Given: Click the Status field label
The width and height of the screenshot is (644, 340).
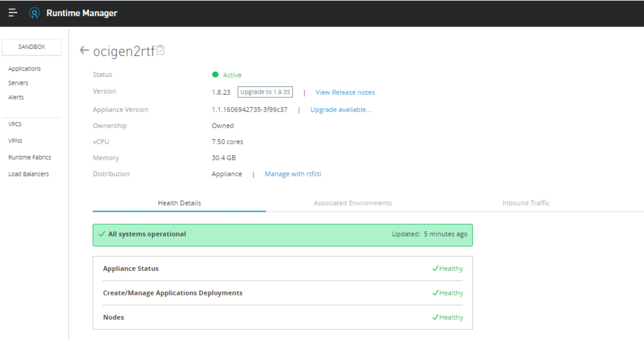Looking at the screenshot, I should (x=103, y=74).
